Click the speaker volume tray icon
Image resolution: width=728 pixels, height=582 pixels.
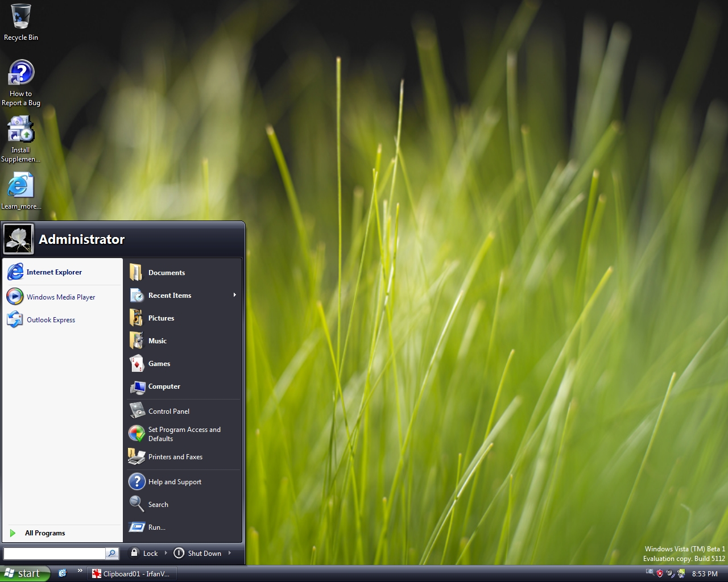click(x=671, y=573)
